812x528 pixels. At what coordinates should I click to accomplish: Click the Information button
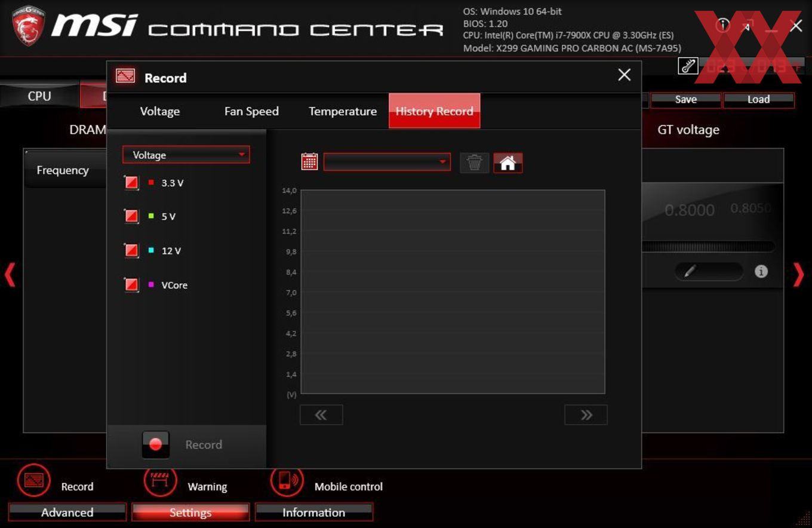(x=313, y=512)
